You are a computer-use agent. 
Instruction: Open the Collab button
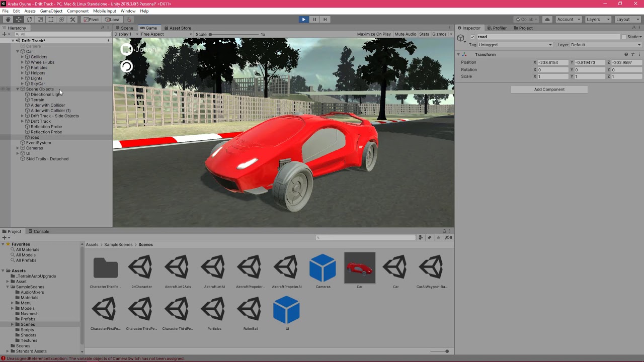(526, 20)
